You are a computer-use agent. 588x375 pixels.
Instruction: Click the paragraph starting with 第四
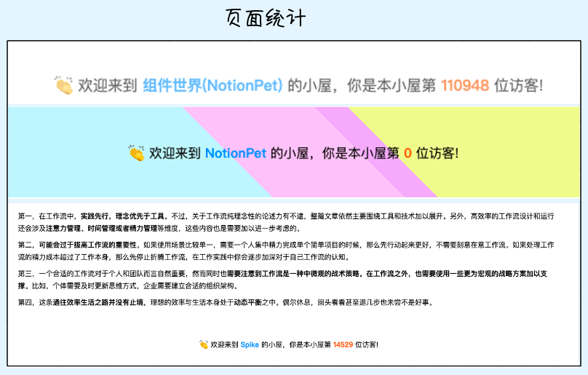tap(226, 303)
